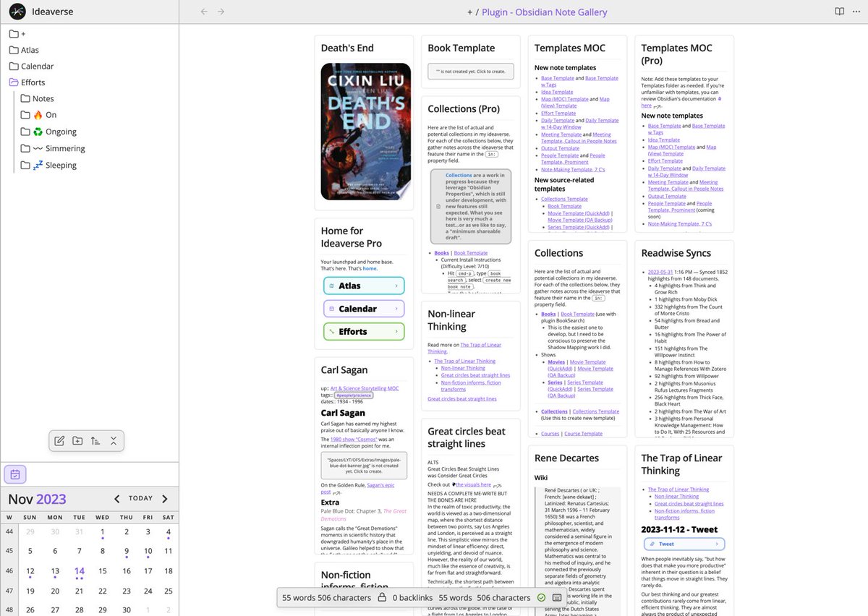Navigate back with the left arrow
Image resolution: width=868 pixels, height=616 pixels.
(x=204, y=12)
